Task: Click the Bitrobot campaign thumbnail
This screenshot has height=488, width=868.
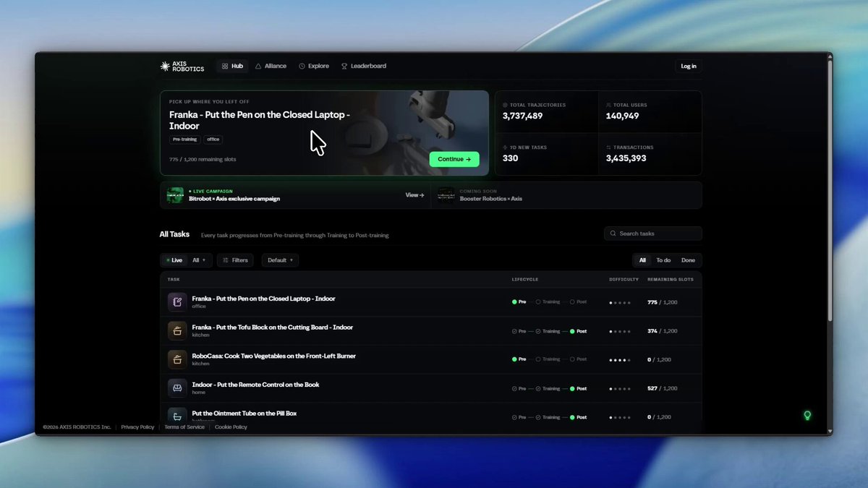Action: (175, 195)
